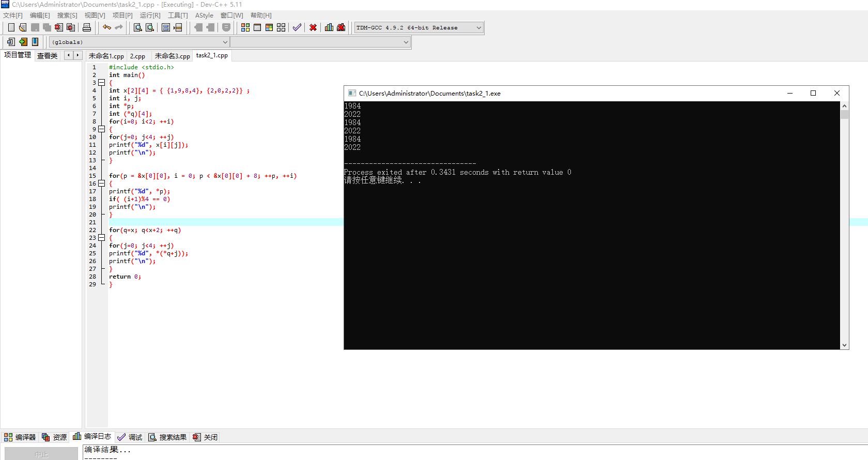Open the TDM-GCC compiler selection dropdown
Screen dimensions: 868x460
coord(419,28)
